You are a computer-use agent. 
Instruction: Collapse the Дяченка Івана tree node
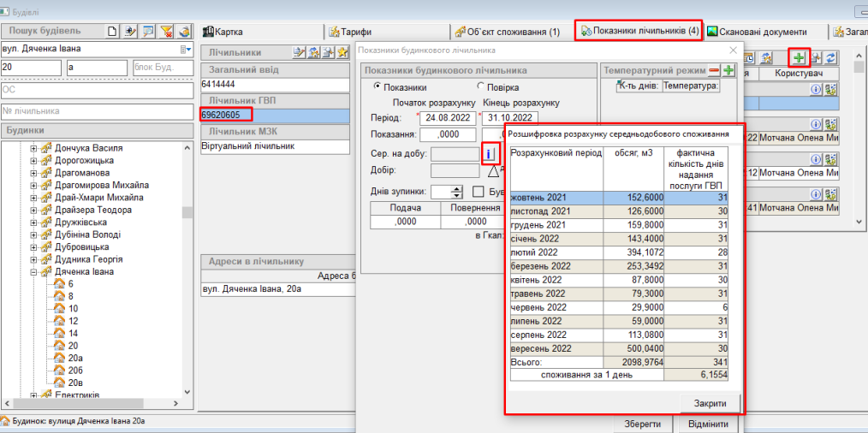[34, 272]
